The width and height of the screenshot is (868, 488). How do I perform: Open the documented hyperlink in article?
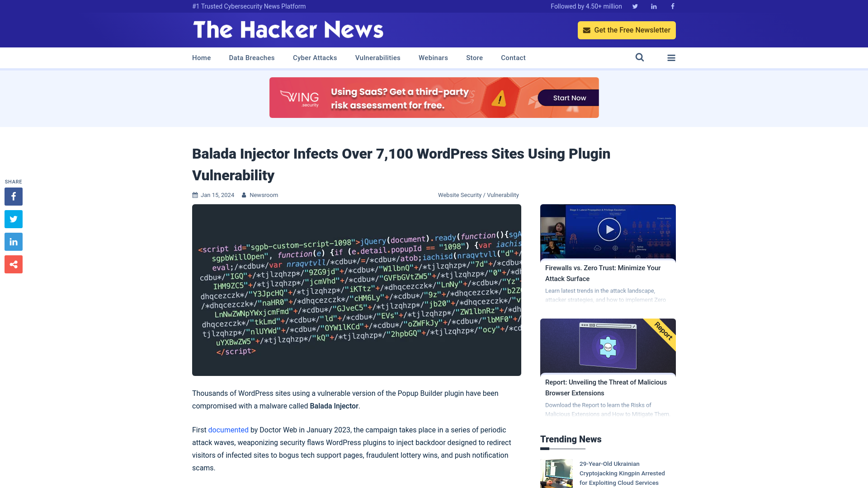click(x=228, y=430)
